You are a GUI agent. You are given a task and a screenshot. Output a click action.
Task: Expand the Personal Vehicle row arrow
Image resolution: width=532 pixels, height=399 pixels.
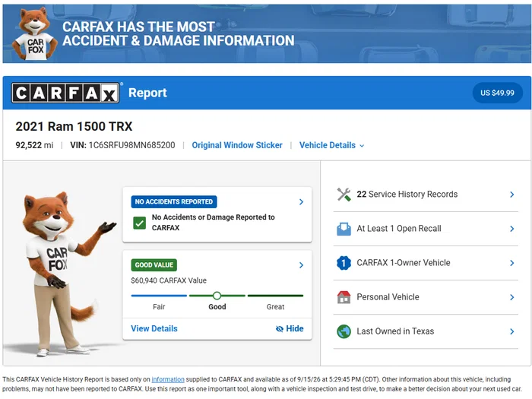pos(512,297)
